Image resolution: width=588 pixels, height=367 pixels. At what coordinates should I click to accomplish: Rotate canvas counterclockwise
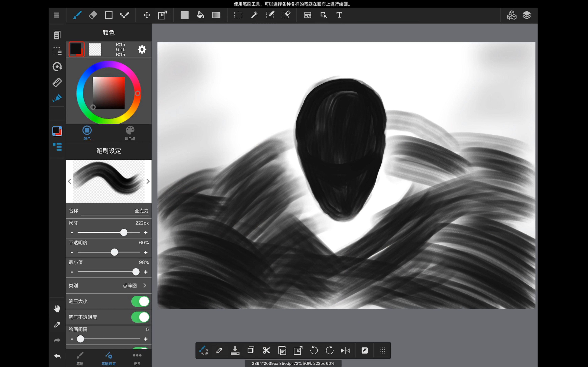(314, 351)
